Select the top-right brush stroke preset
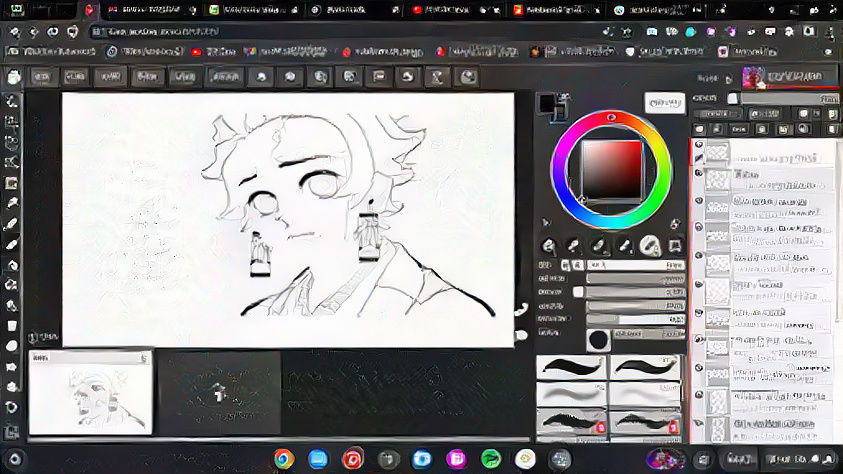This screenshot has width=843, height=474. pyautogui.click(x=645, y=367)
